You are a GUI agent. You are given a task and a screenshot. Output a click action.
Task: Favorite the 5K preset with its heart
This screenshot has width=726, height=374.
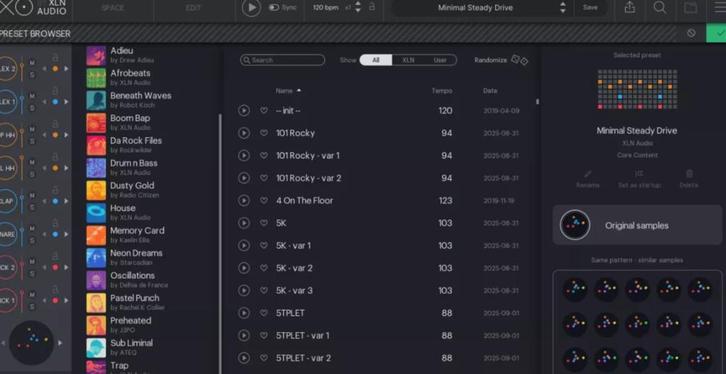point(263,223)
